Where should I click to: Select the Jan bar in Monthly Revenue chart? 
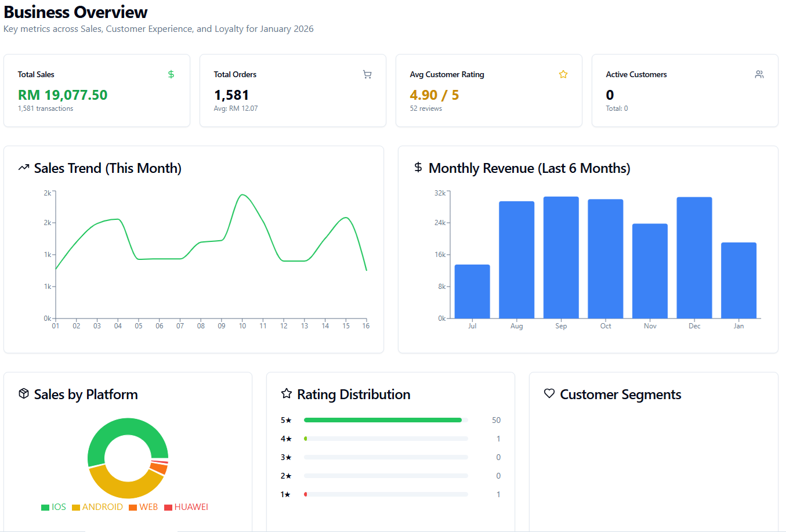tap(739, 280)
